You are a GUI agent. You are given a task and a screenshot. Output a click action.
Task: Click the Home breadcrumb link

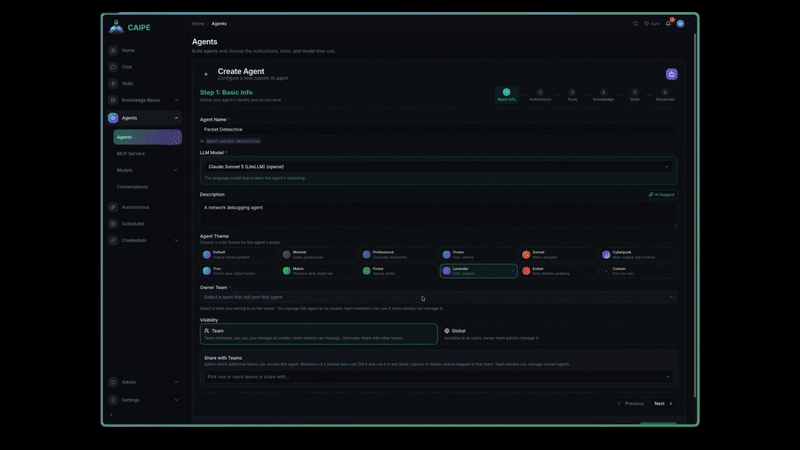coord(198,23)
